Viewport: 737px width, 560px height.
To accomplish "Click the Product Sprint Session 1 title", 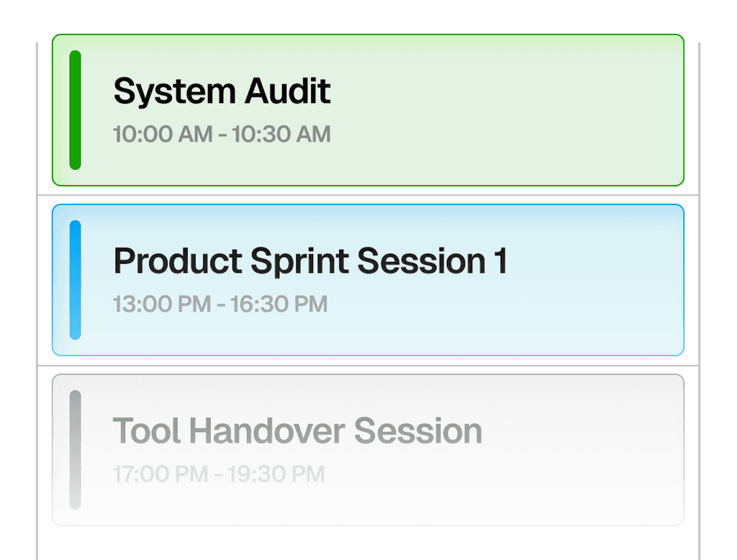I will [x=310, y=261].
